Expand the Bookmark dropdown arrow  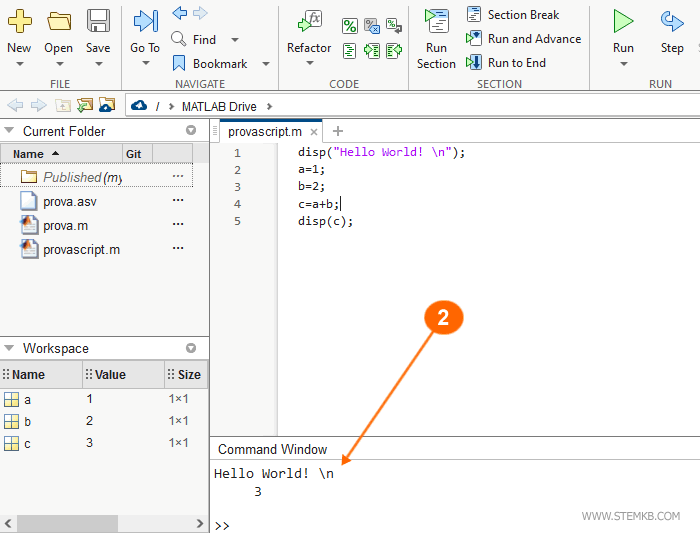coord(265,64)
